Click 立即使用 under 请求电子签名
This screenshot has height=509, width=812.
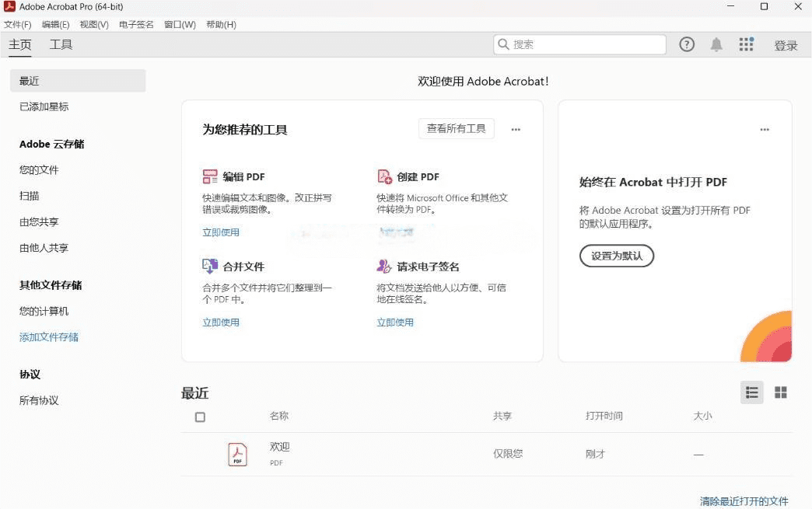(x=395, y=322)
